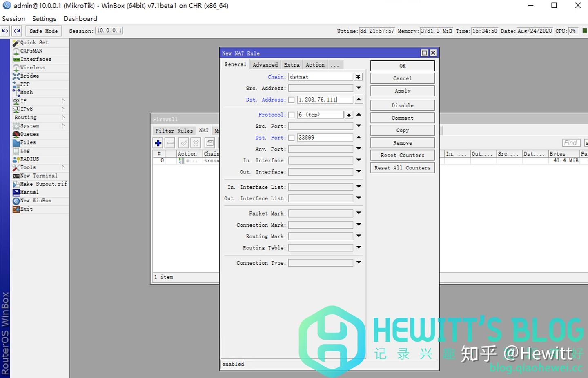Viewport: 588px width, 378px height.
Task: Click the Enable checkmark icon in Firewall
Action: click(184, 143)
